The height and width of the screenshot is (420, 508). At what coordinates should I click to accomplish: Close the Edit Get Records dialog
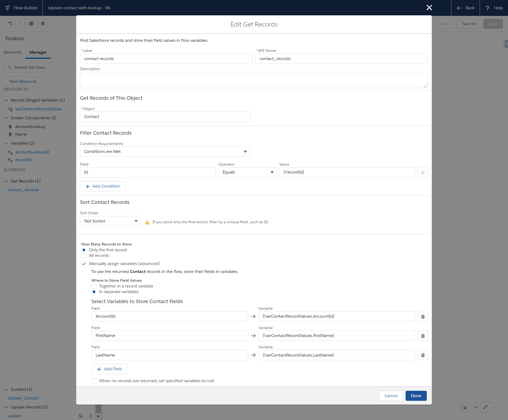click(x=429, y=8)
